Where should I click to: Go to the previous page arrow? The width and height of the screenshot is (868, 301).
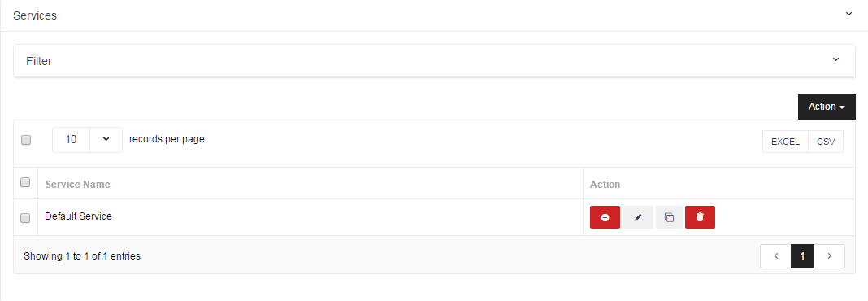click(775, 256)
